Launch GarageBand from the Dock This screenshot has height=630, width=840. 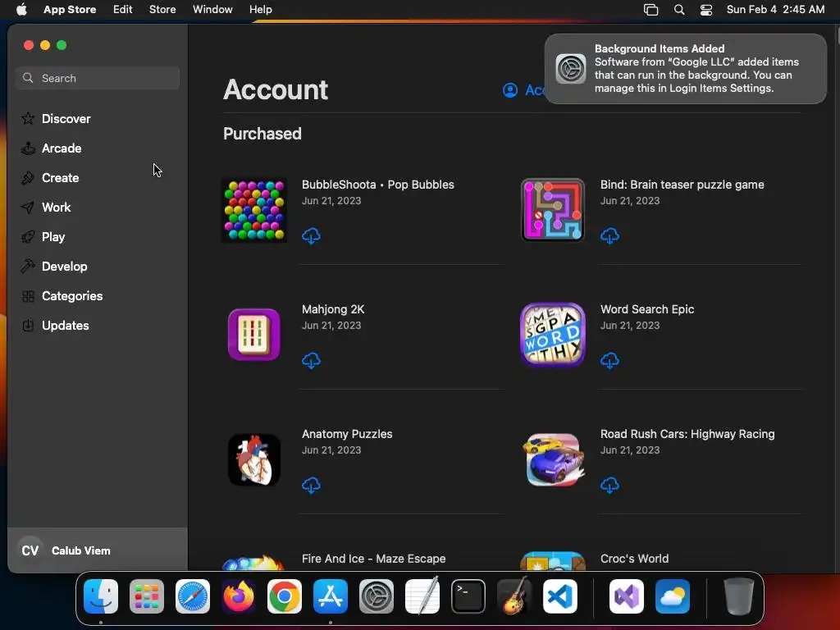click(514, 596)
